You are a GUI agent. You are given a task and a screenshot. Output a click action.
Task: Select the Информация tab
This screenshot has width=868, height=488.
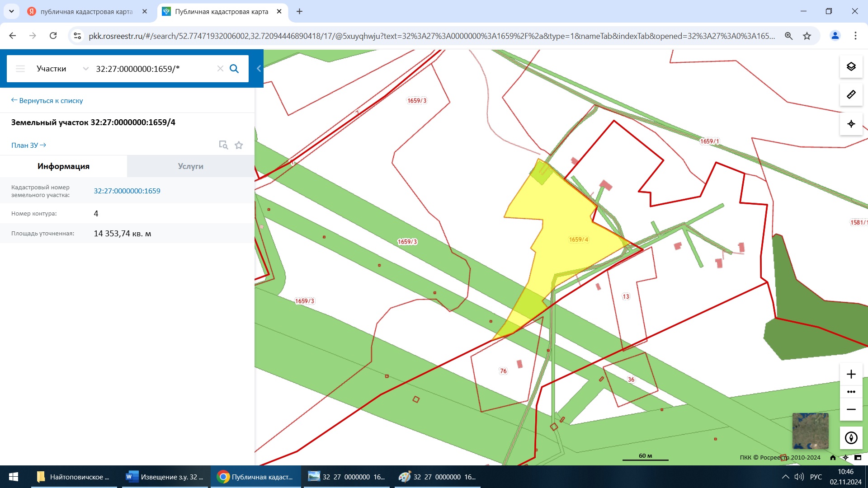[x=63, y=166]
